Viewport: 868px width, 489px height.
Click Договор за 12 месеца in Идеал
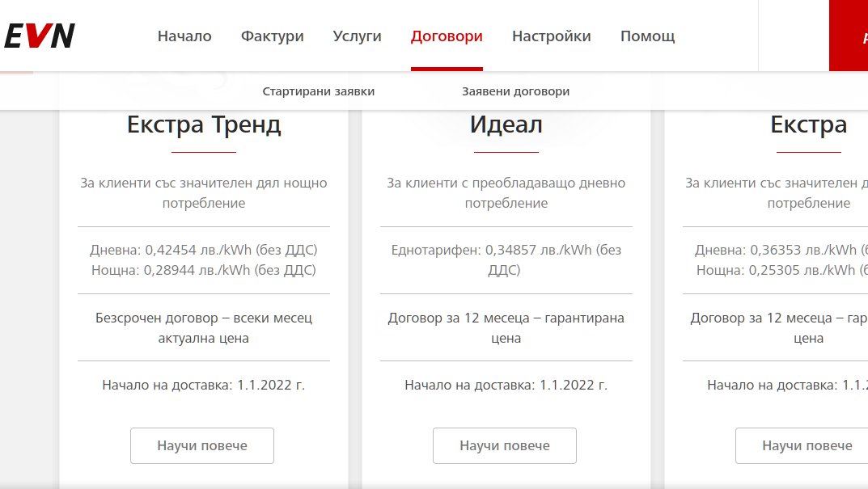[x=506, y=328]
